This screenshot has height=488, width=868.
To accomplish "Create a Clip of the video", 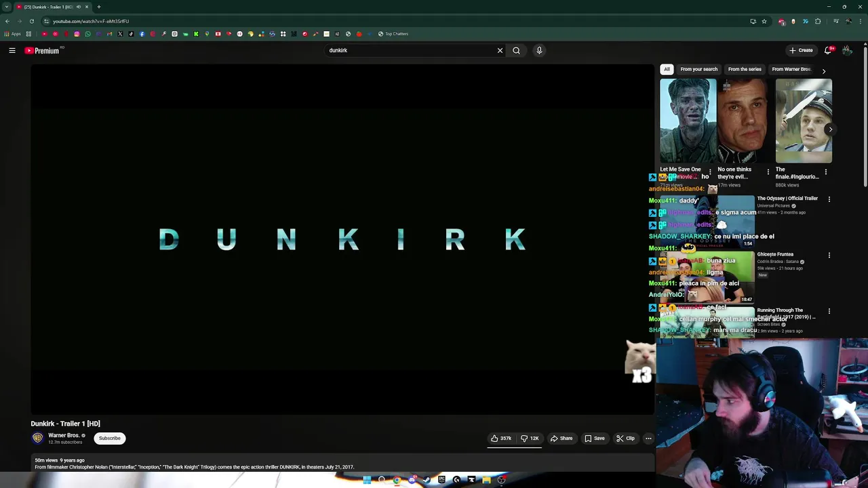I will point(626,439).
